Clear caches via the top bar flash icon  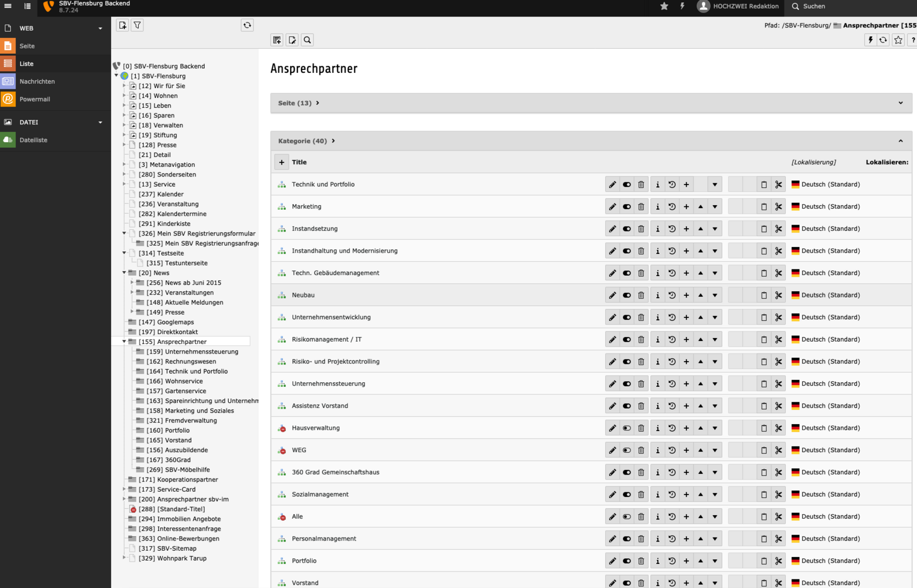click(x=682, y=6)
